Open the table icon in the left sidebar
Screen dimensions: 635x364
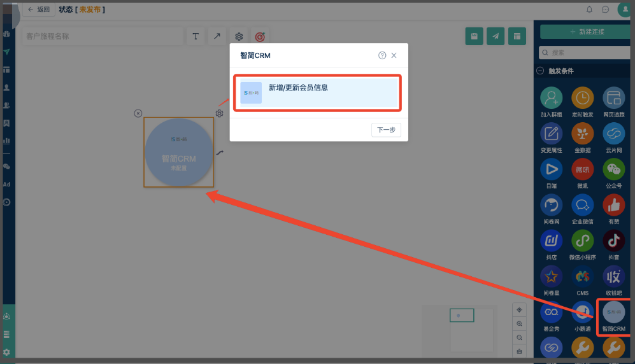6,69
